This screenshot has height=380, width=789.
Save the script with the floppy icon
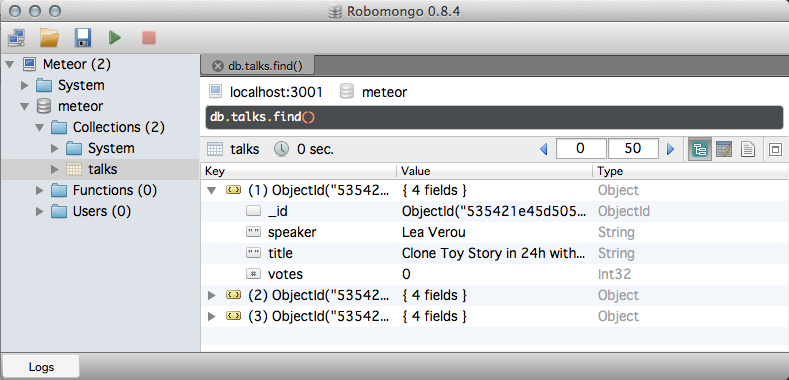(83, 38)
